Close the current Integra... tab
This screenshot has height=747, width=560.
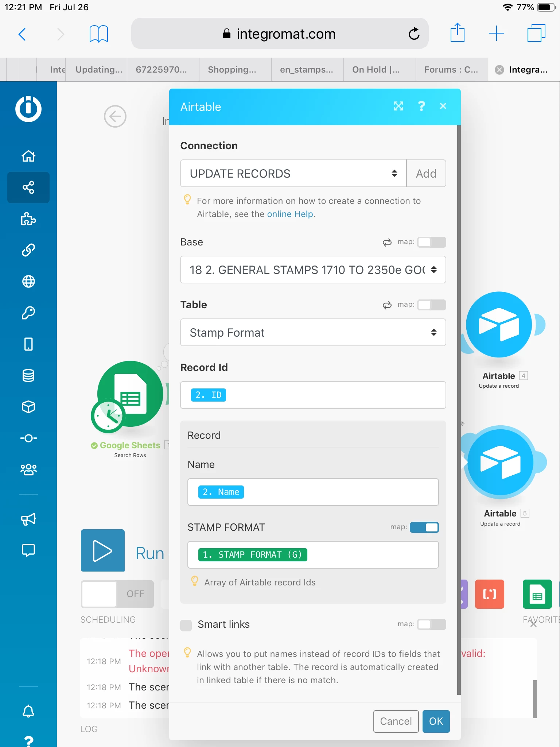[499, 70]
